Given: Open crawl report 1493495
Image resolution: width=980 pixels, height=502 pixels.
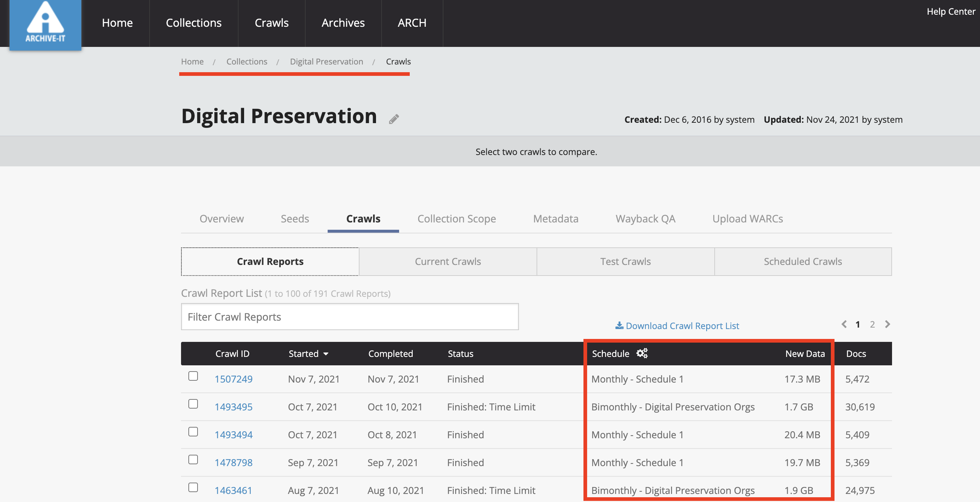Looking at the screenshot, I should [x=233, y=407].
